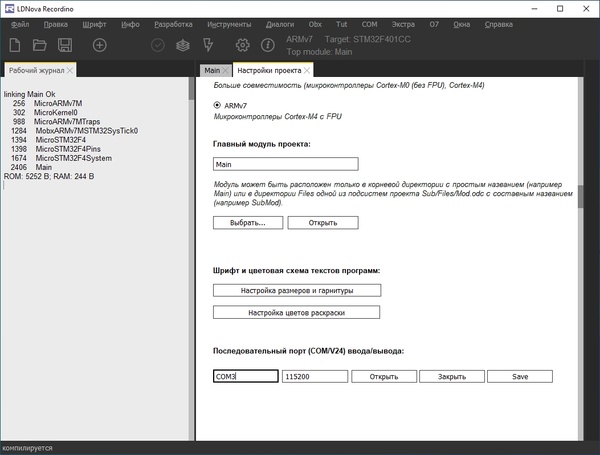600x455 pixels.
Task: Close the Рабочий журнал tab
Action: (71, 71)
